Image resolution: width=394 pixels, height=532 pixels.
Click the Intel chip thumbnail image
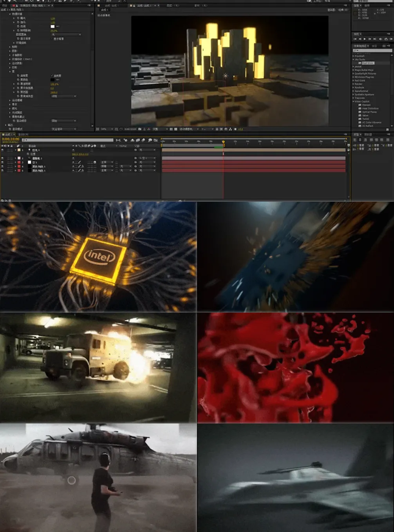98,257
